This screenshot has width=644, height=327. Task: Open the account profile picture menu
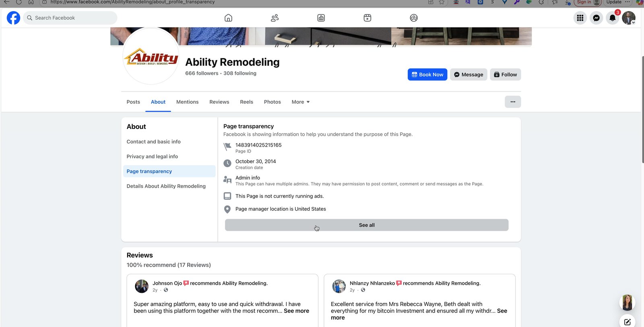click(x=629, y=18)
